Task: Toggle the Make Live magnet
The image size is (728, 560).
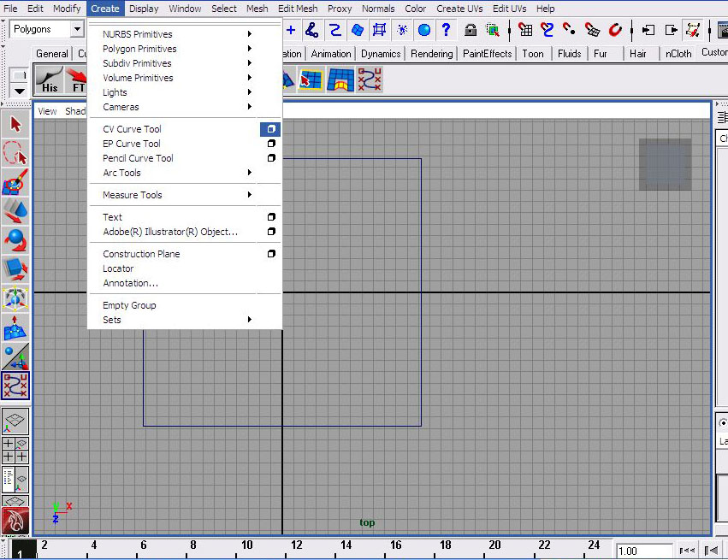Action: click(615, 30)
